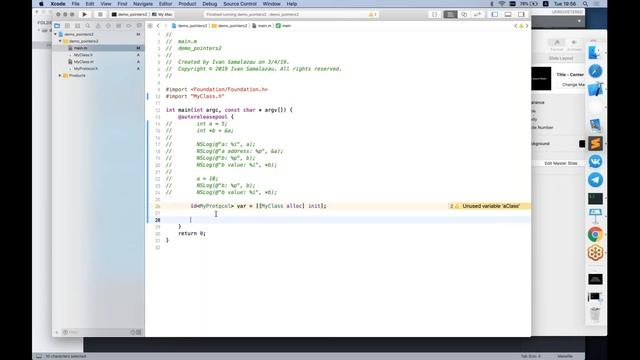Show the Issue navigator

[98, 26]
